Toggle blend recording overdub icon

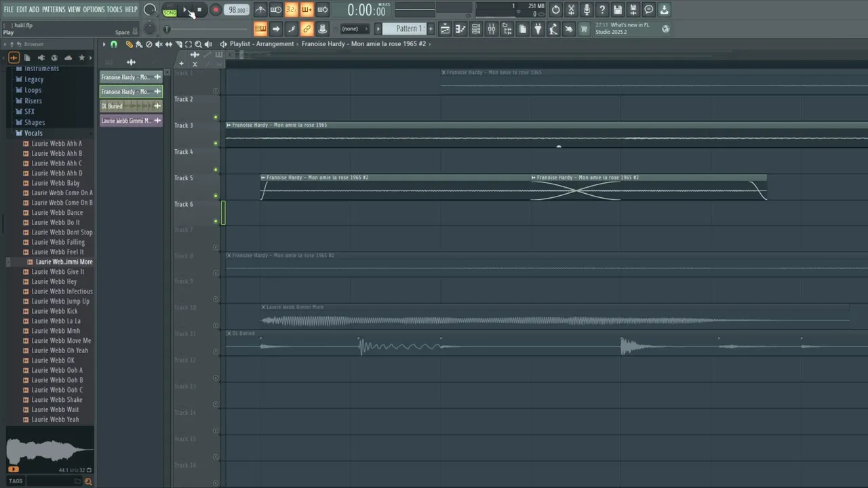(307, 9)
